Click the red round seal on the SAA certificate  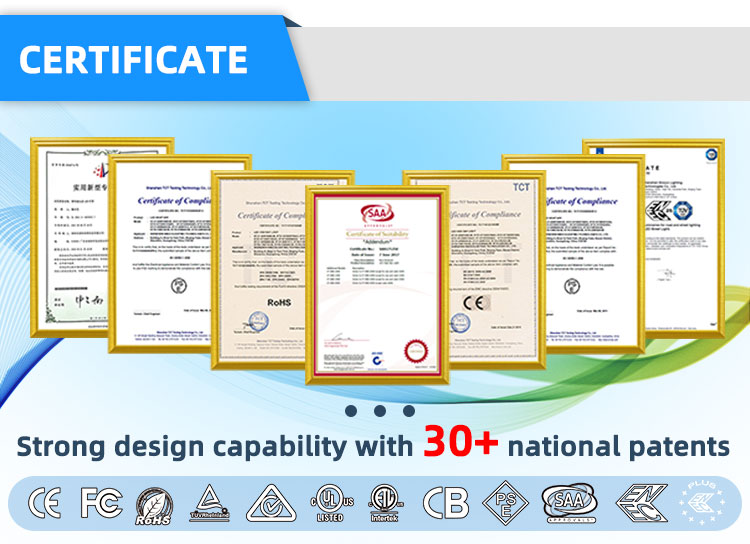click(415, 352)
